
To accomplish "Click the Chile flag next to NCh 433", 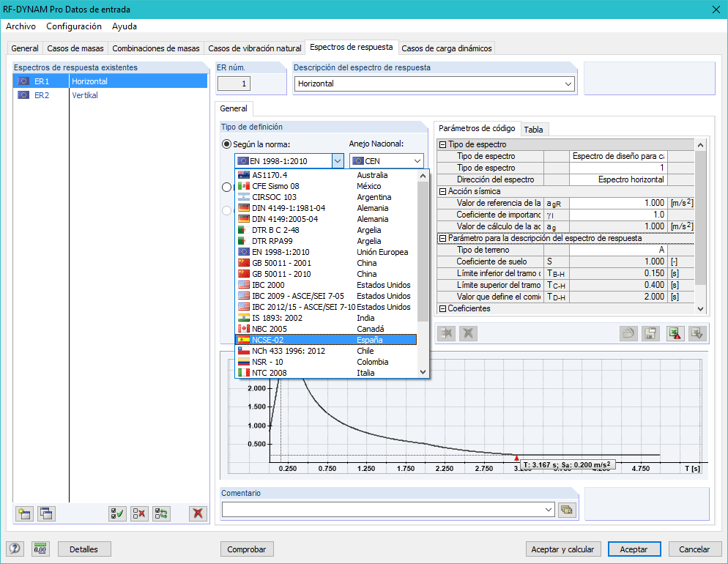I will click(x=244, y=351).
